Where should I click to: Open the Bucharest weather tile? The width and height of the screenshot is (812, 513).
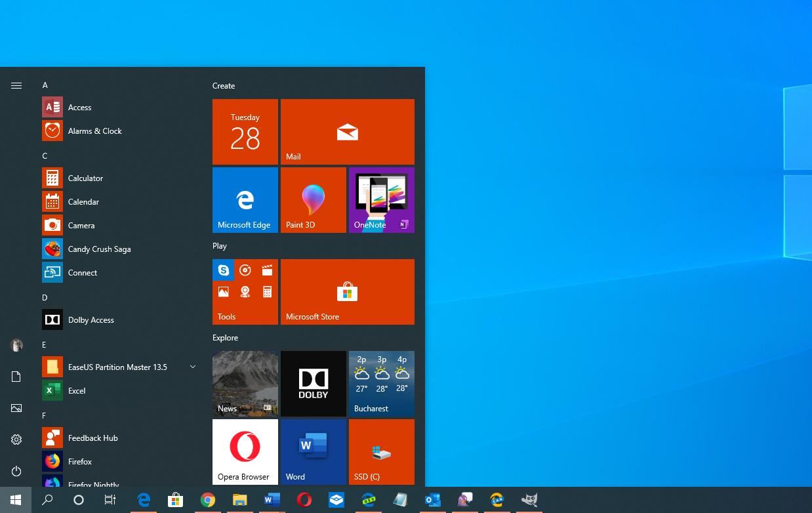coord(382,384)
